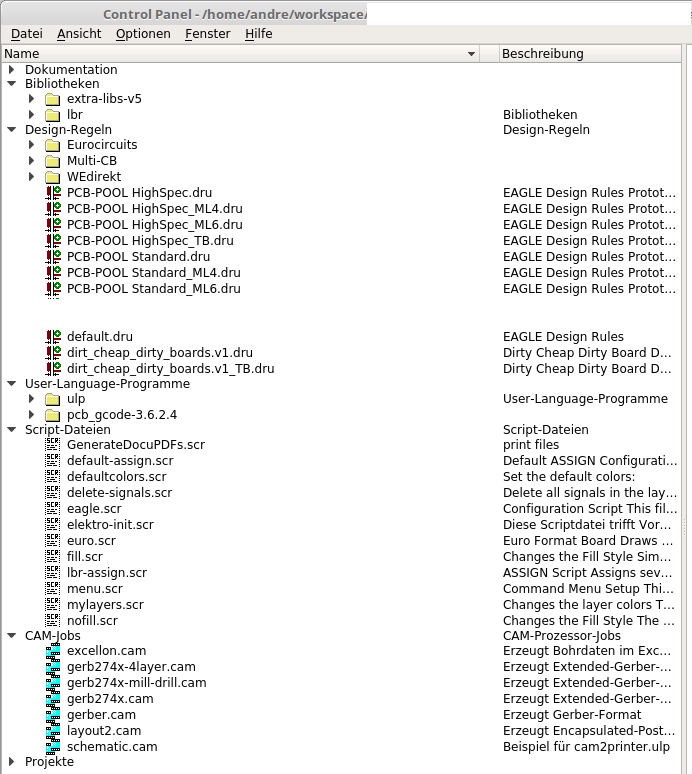Open the Ansicht menu
Viewport: 692px width, 774px height.
[79, 34]
